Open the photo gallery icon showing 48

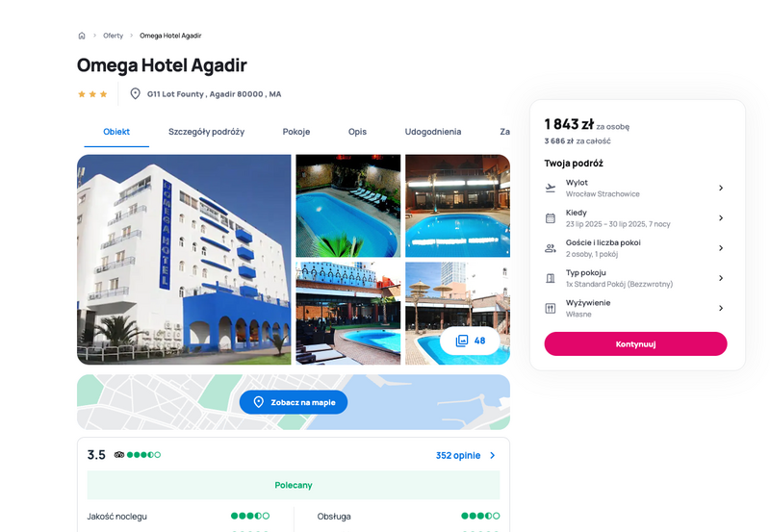pyautogui.click(x=462, y=341)
